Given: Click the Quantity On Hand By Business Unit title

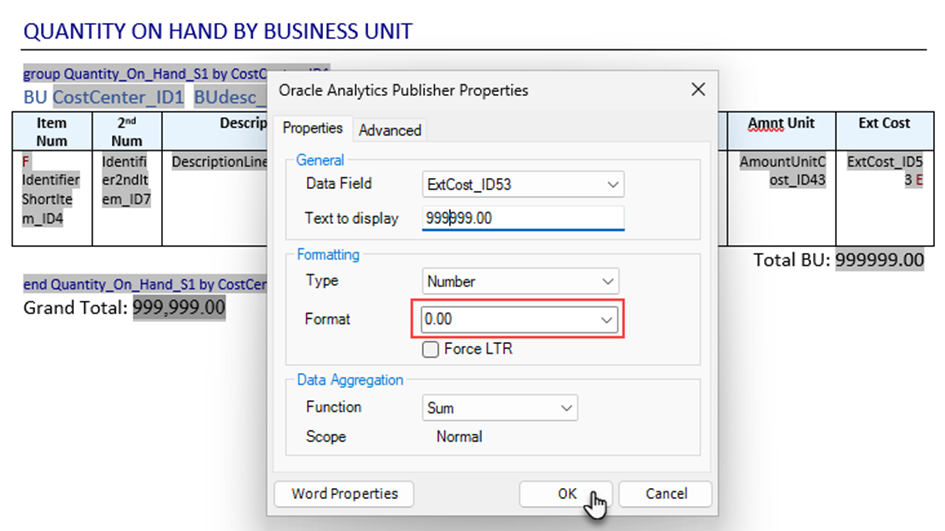Looking at the screenshot, I should (x=218, y=31).
